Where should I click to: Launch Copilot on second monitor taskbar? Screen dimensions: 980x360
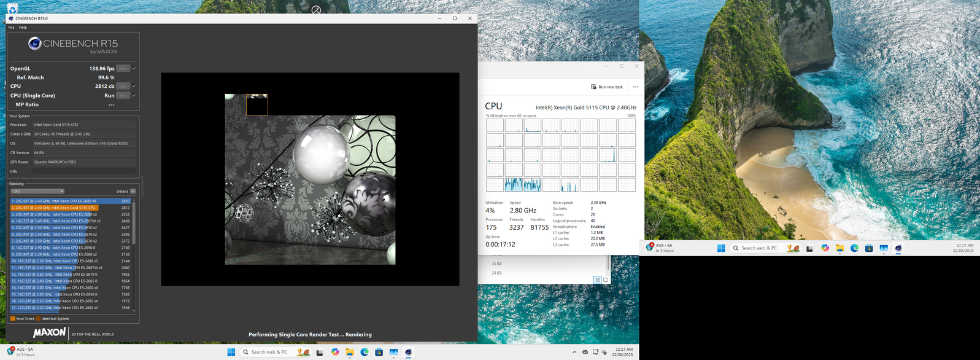825,248
